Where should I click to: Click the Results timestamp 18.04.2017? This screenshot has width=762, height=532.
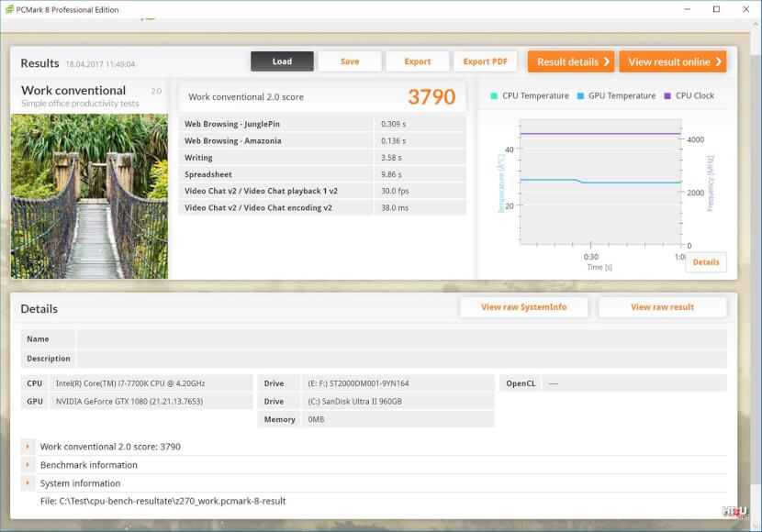pos(100,64)
